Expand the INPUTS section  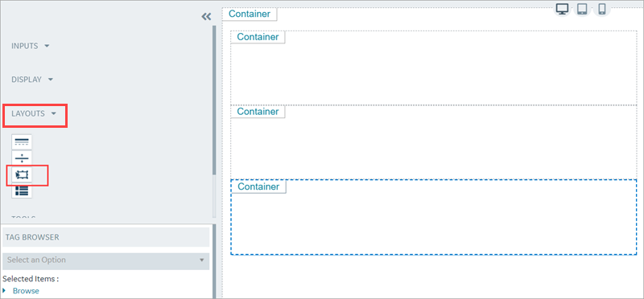[x=31, y=46]
